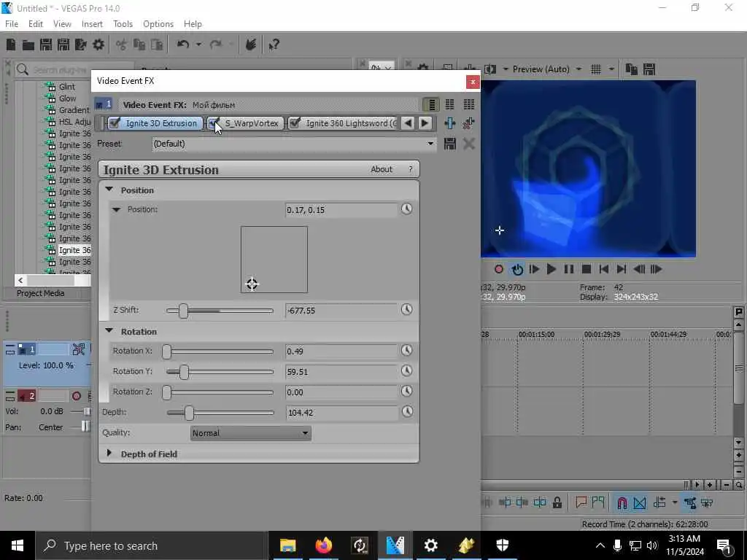The height and width of the screenshot is (560, 747).
Task: Copy preview snapshot to clipboard
Action: (632, 69)
